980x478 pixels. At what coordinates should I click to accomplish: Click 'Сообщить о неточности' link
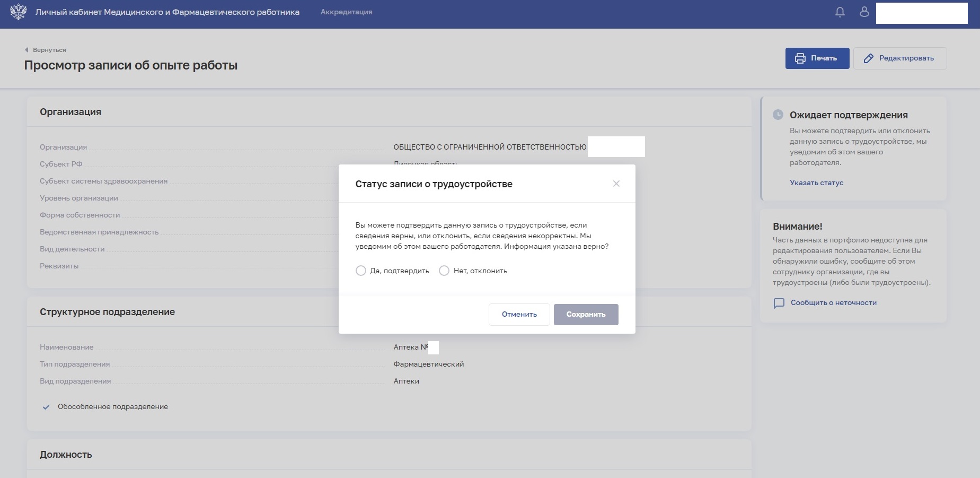(x=833, y=302)
